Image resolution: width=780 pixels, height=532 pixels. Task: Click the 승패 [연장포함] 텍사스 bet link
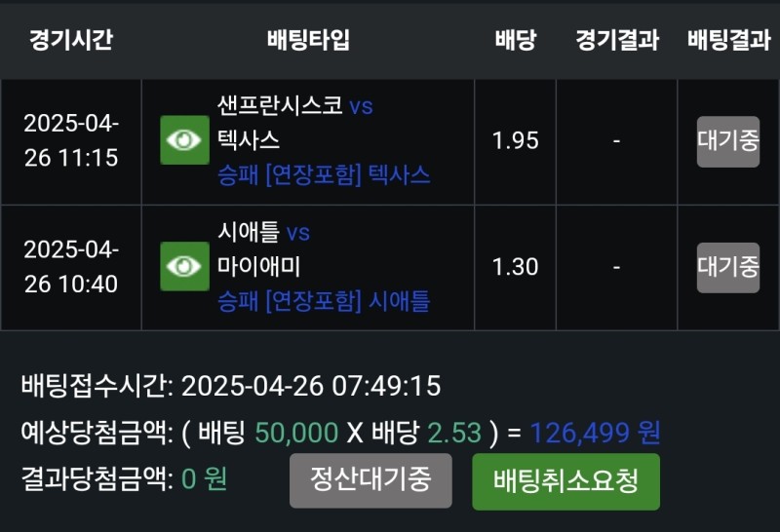pyautogui.click(x=325, y=175)
